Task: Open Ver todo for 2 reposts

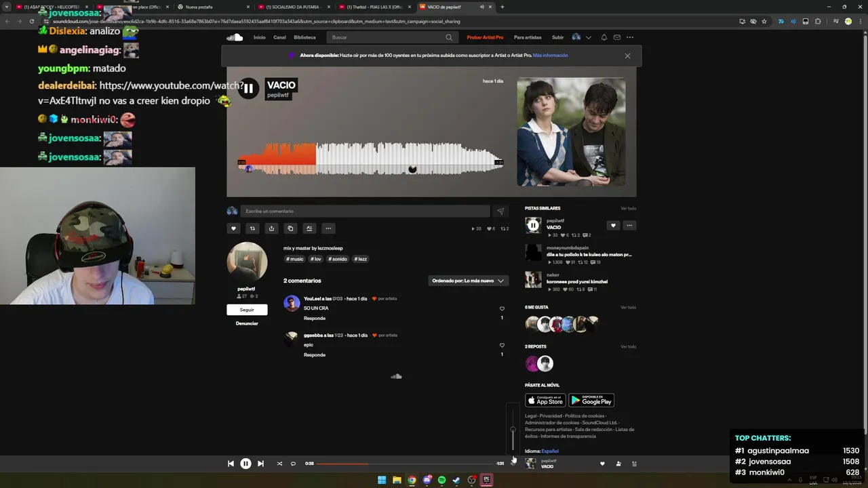Action: [x=628, y=346]
